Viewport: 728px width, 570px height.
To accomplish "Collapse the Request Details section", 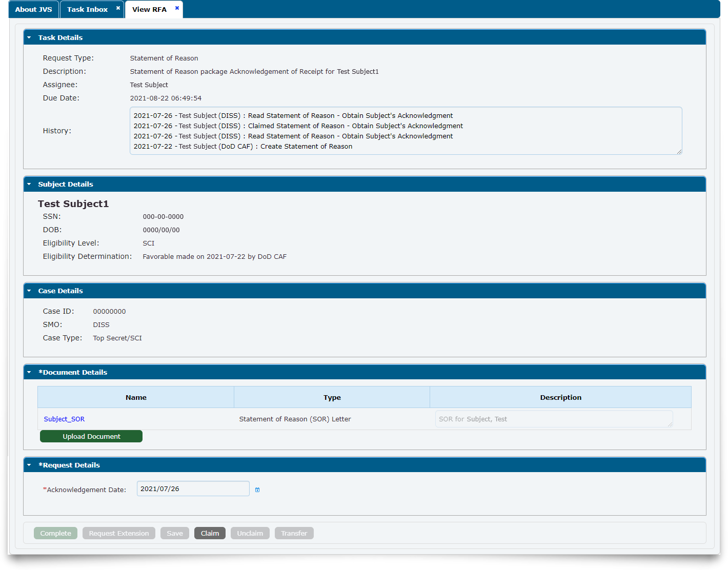I will (x=29, y=465).
